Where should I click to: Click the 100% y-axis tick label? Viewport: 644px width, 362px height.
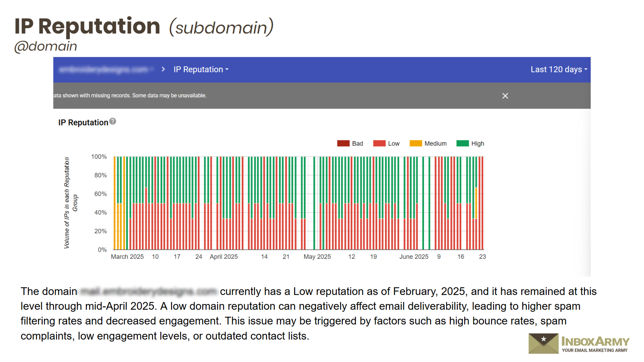point(99,157)
